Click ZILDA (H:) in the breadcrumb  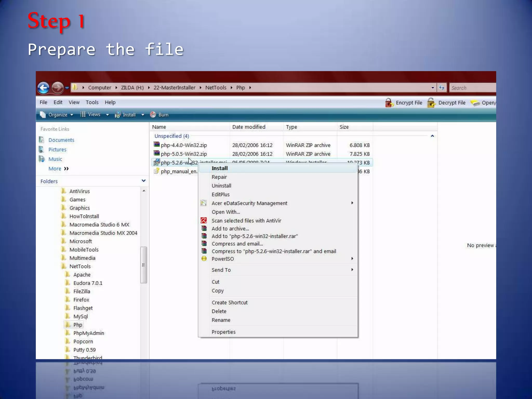(132, 88)
